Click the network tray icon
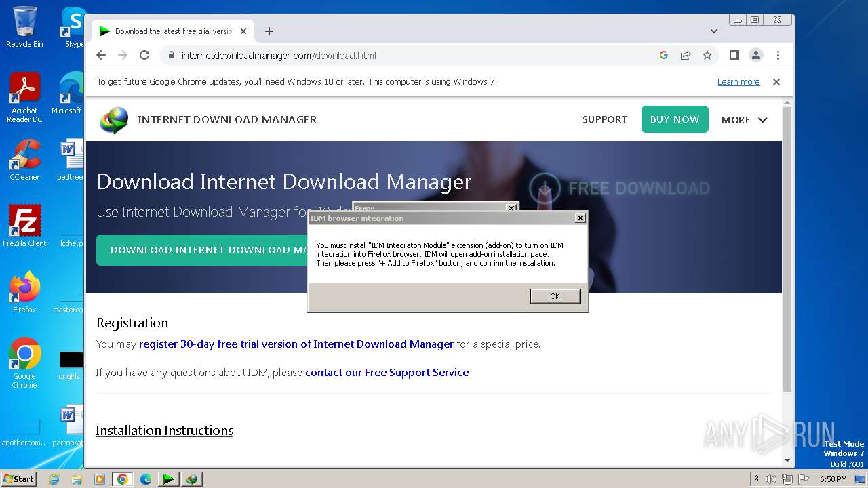The image size is (868, 488). pyautogui.click(x=787, y=479)
